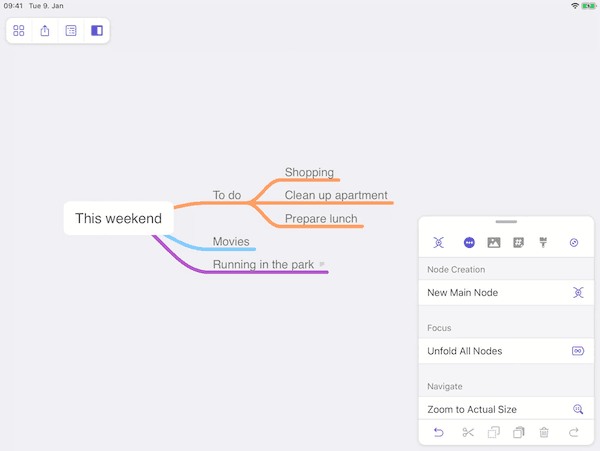Tap the share export icon
Screen dimensions: 600x451
(x=45, y=31)
